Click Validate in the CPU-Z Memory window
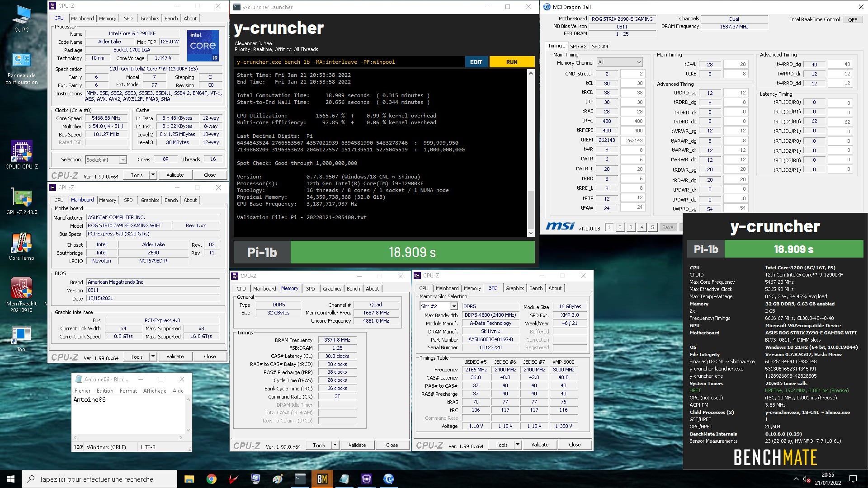Image resolution: width=868 pixels, height=488 pixels. tap(357, 445)
